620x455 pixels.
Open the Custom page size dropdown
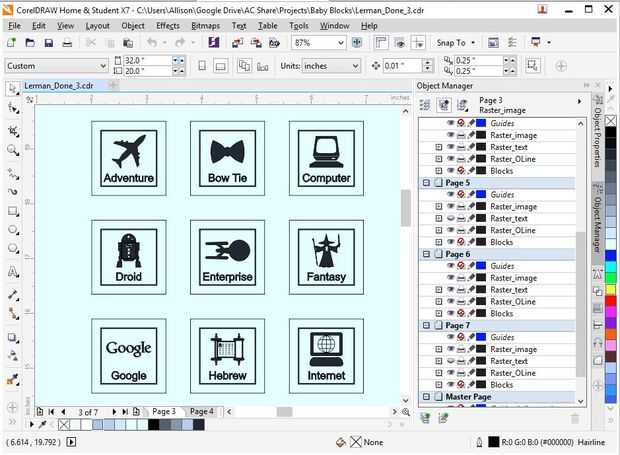[103, 66]
